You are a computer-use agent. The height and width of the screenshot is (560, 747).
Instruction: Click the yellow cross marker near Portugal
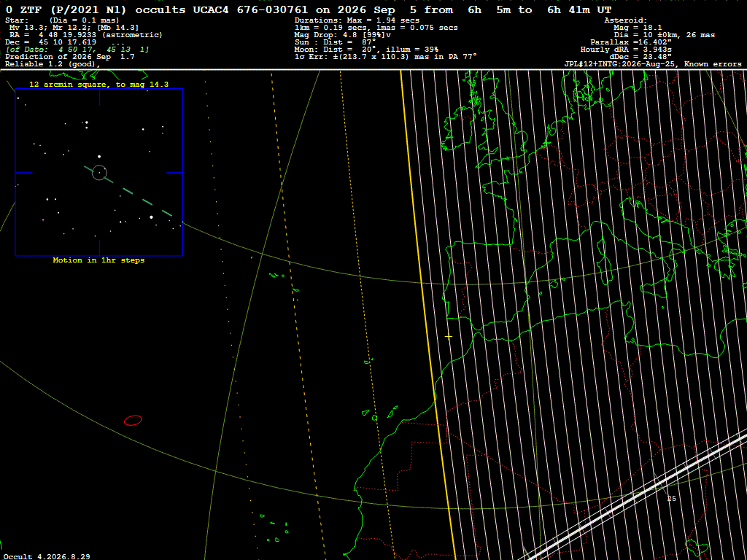(449, 337)
